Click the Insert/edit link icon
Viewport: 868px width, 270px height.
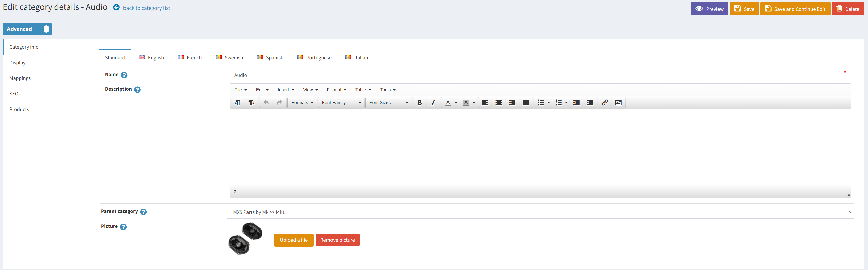604,103
